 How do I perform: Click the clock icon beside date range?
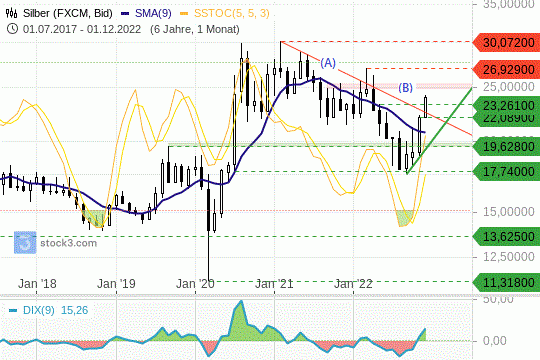click(12, 29)
